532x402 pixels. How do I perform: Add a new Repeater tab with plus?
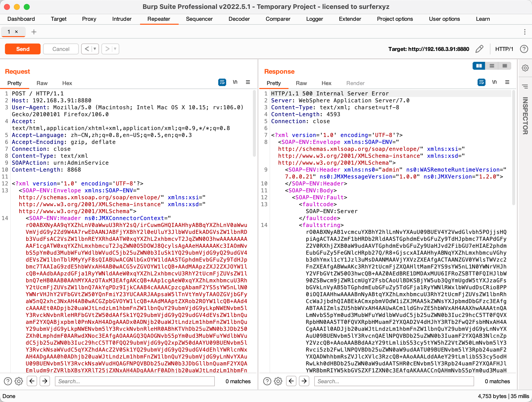34,32
